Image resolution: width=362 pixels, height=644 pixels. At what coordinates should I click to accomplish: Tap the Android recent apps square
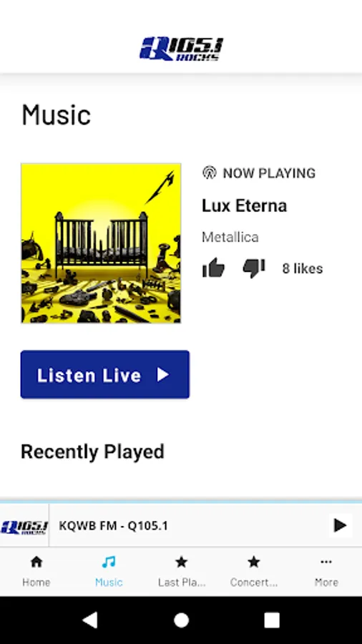click(x=272, y=620)
